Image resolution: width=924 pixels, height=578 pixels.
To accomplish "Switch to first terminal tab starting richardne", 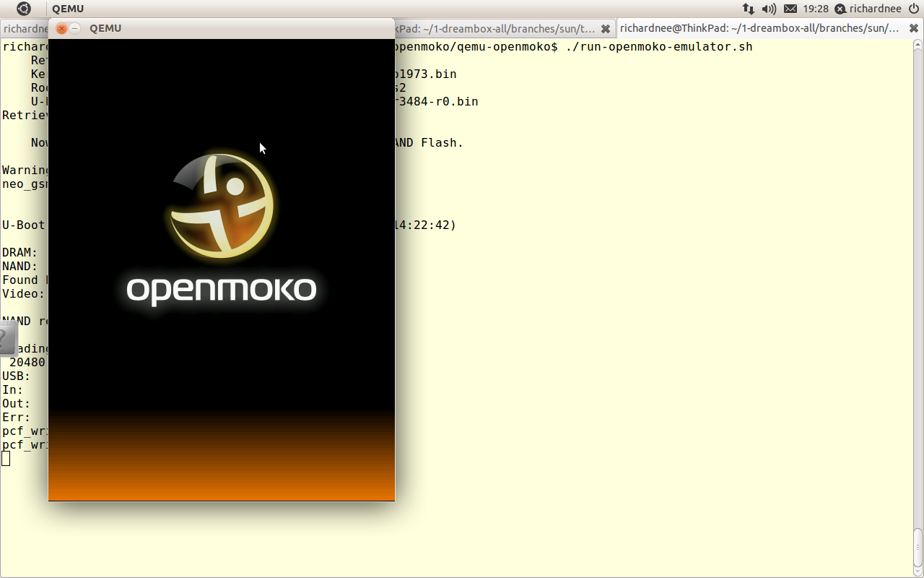I will pos(25,28).
